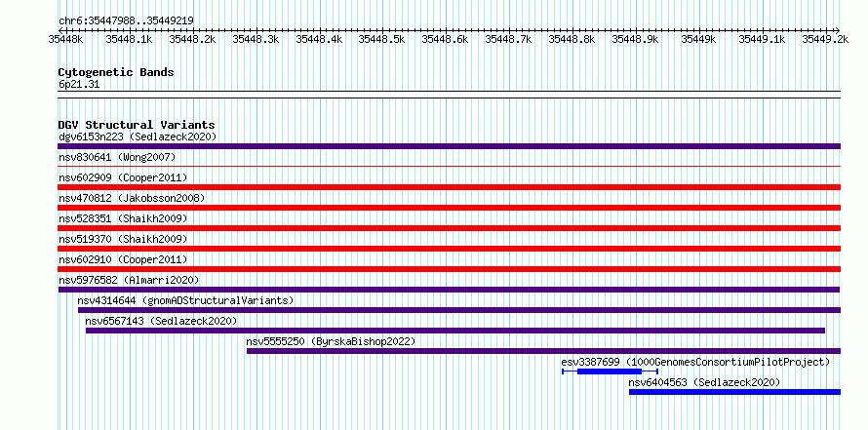Click ruler position 35448.7k

coord(509,39)
